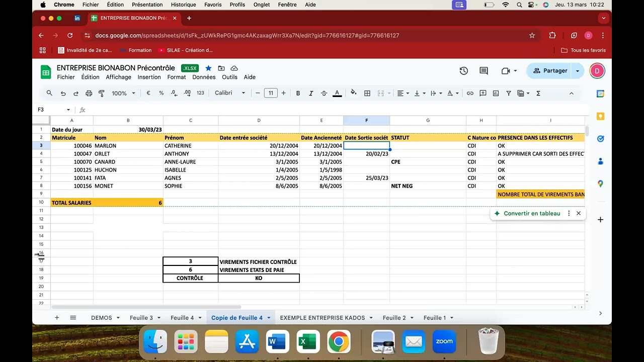This screenshot has width=644, height=362.
Task: Format cells as euro currency
Action: (x=148, y=93)
